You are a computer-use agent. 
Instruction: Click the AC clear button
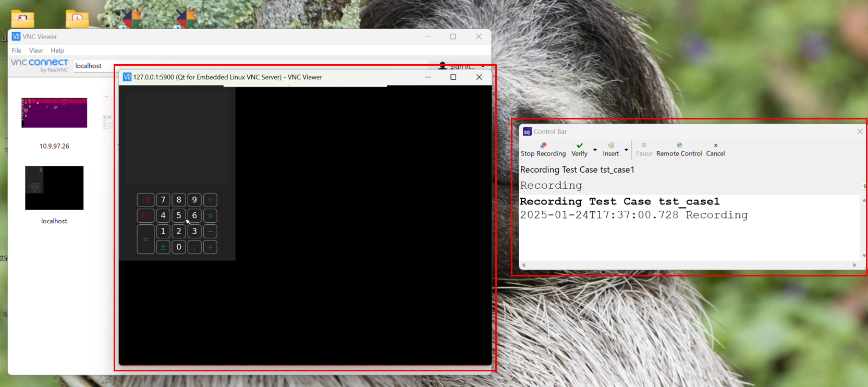145,215
